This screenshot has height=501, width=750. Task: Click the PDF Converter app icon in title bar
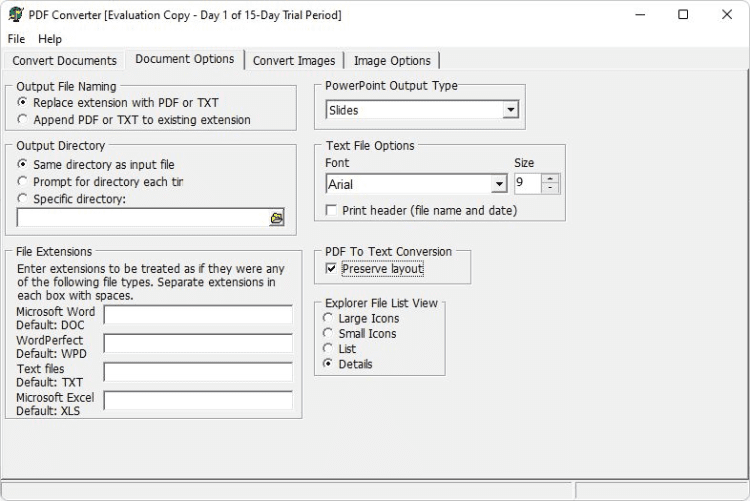click(x=15, y=15)
